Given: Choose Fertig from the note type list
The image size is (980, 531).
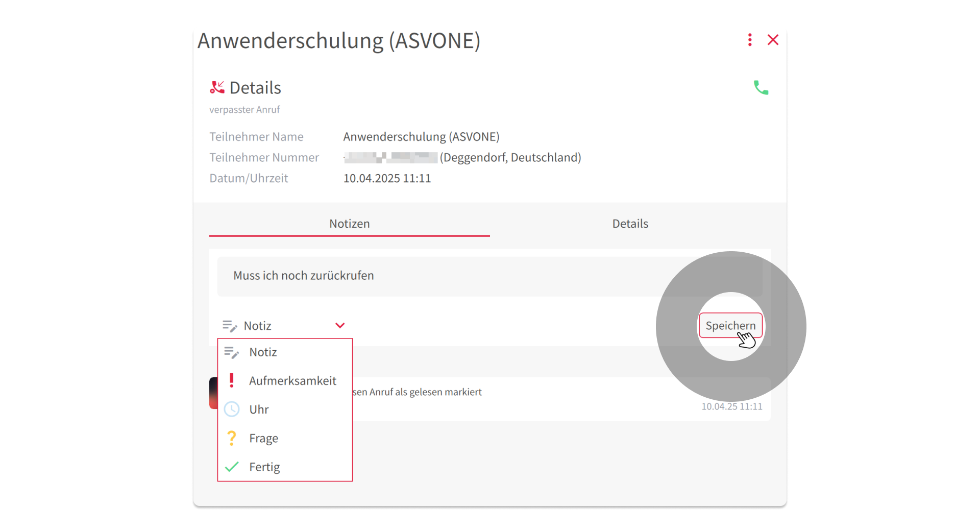Looking at the screenshot, I should point(264,467).
